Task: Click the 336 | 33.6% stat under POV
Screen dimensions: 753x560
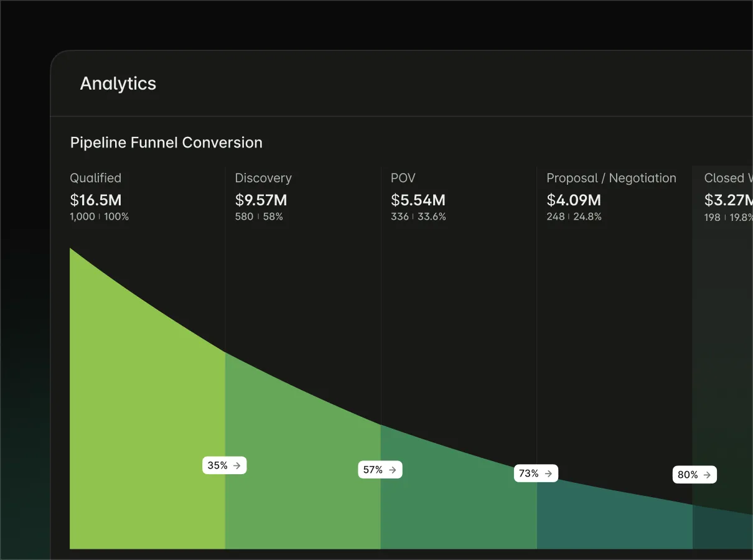Action: pyautogui.click(x=418, y=217)
